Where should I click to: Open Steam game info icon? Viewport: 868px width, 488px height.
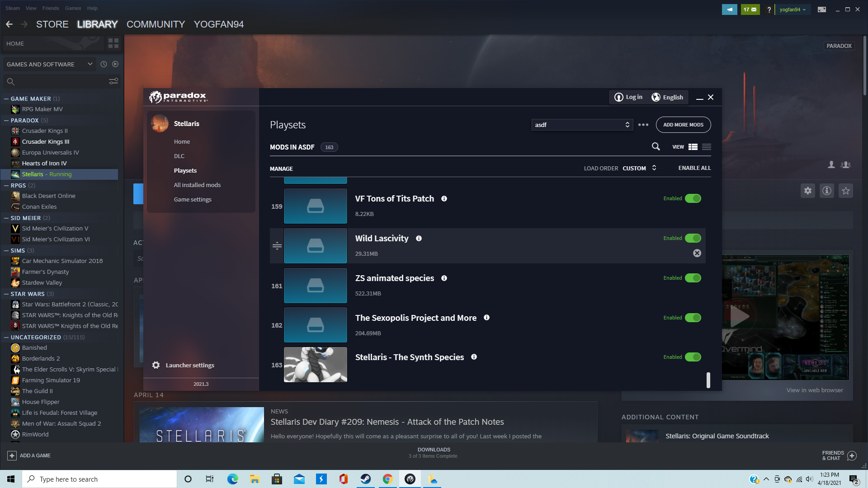(827, 191)
